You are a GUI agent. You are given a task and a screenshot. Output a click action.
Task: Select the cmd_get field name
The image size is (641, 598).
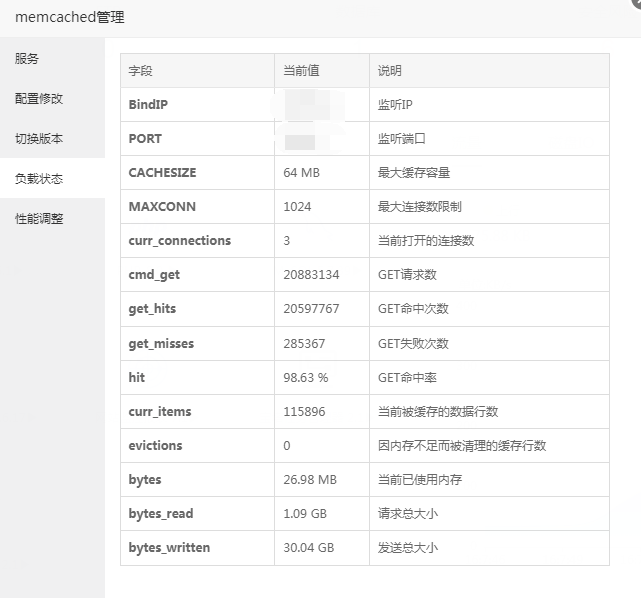[x=154, y=275]
